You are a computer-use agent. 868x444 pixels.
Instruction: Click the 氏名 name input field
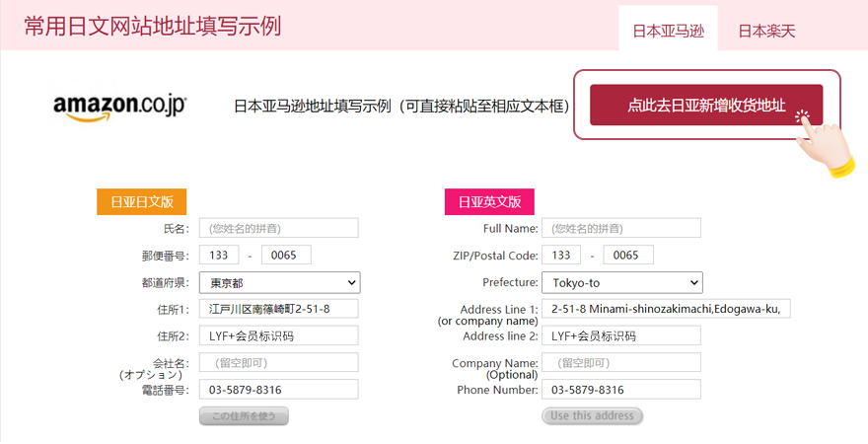[x=279, y=228]
